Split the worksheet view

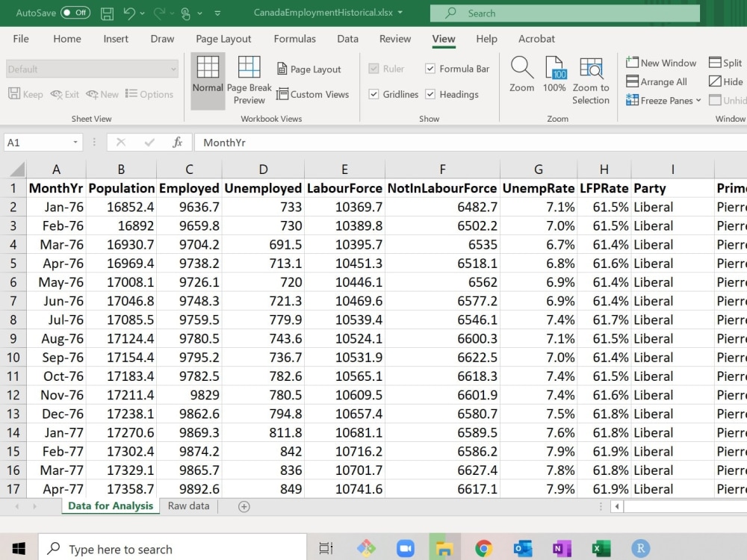724,63
